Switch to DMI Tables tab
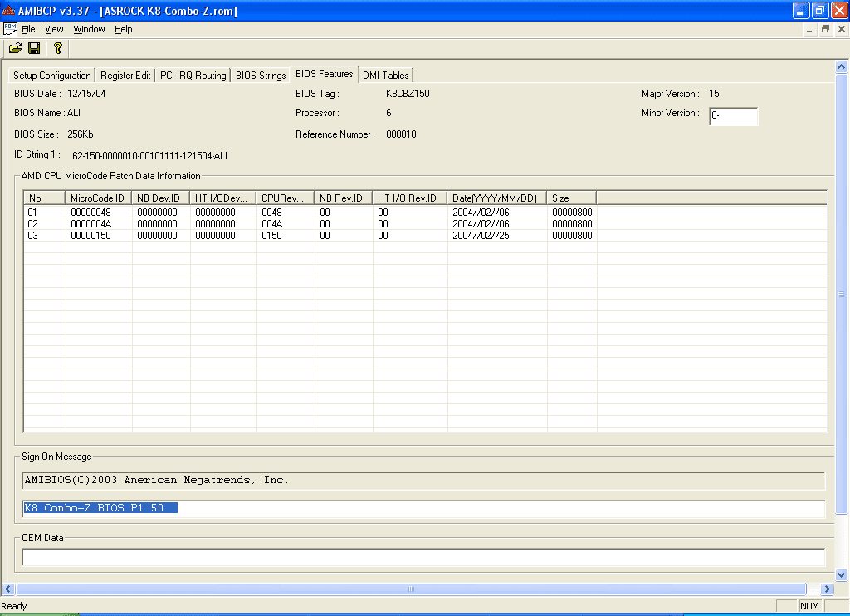 386,76
